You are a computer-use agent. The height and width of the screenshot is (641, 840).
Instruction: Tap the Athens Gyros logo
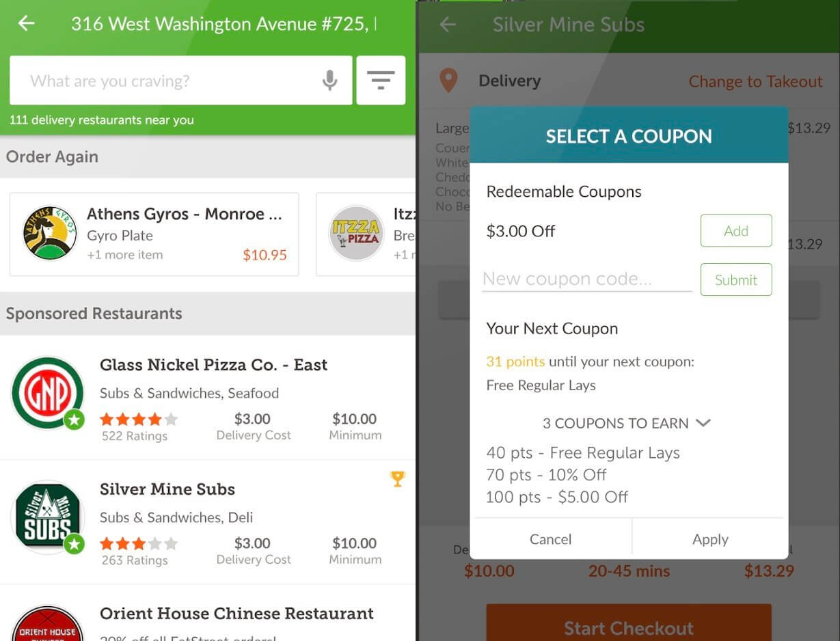(49, 234)
